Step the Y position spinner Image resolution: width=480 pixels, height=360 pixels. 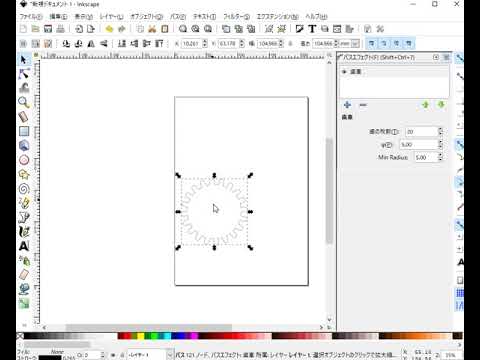click(x=242, y=44)
